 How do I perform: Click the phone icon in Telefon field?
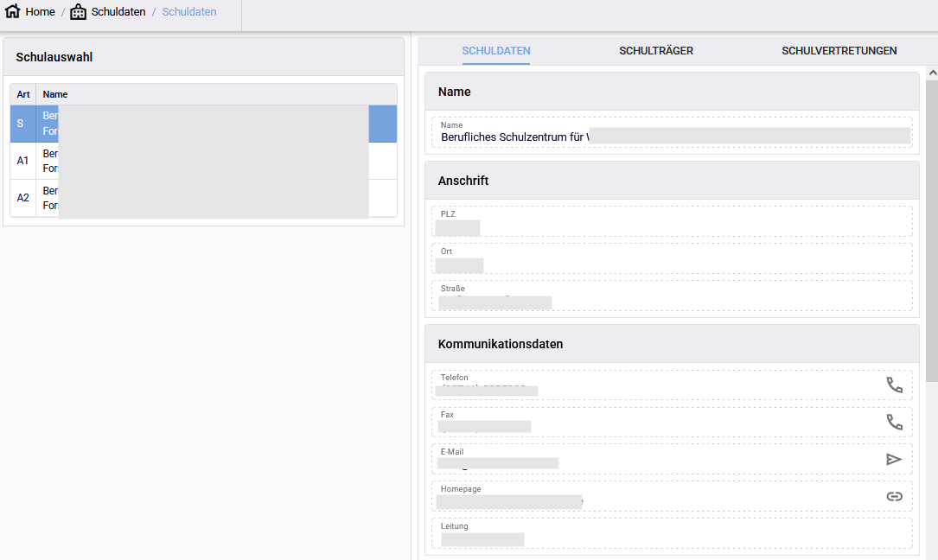click(894, 385)
